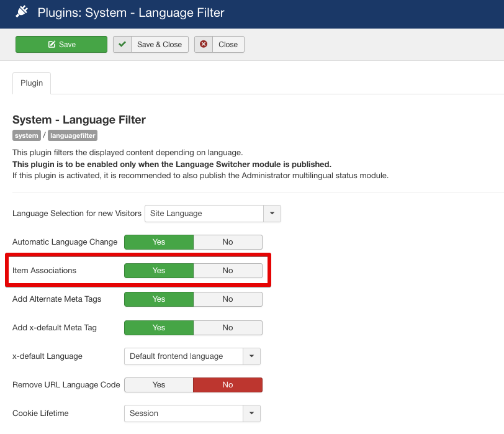
Task: Click the Site Language selection field
Action: (204, 214)
